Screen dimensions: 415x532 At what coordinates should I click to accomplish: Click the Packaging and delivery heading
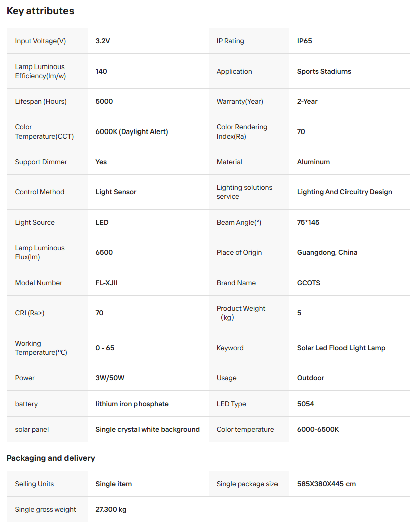click(x=50, y=458)
